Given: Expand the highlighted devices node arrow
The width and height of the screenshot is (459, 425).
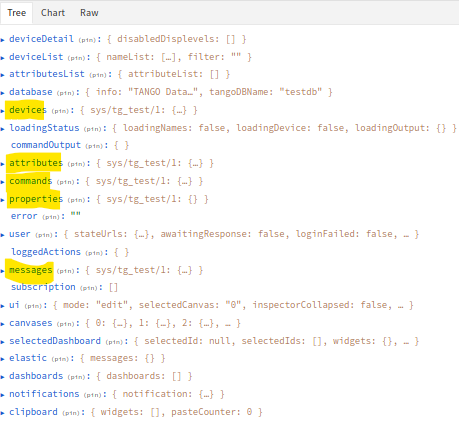Looking at the screenshot, I should [x=3, y=111].
